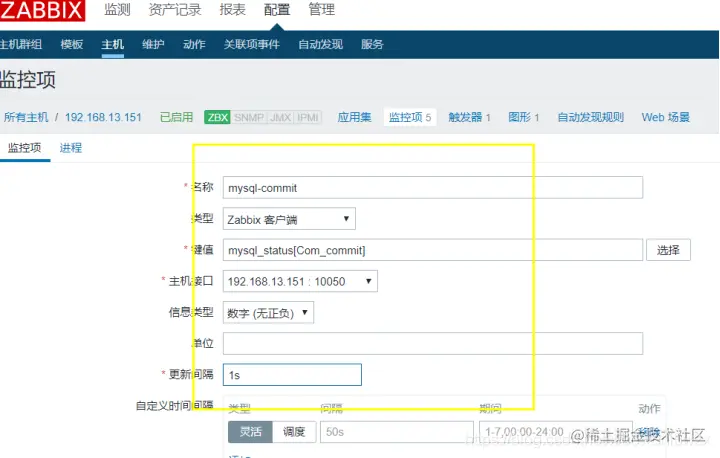Click the 选择 button beside key
This screenshot has width=720, height=458.
pos(668,250)
